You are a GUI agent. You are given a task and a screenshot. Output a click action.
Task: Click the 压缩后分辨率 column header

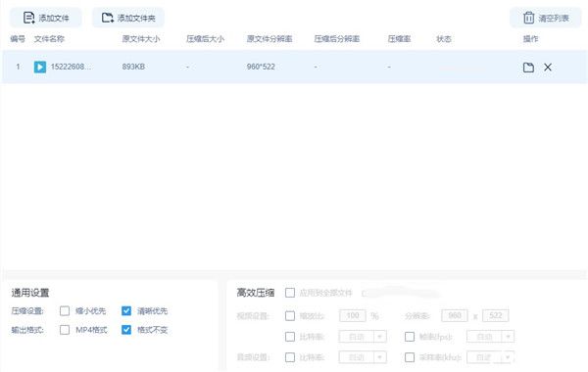[337, 38]
